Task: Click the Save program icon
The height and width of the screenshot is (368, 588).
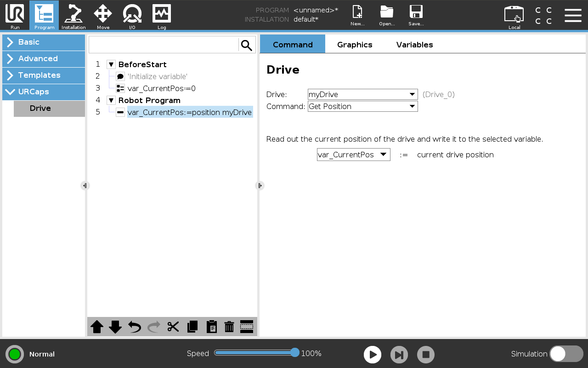Action: [416, 16]
